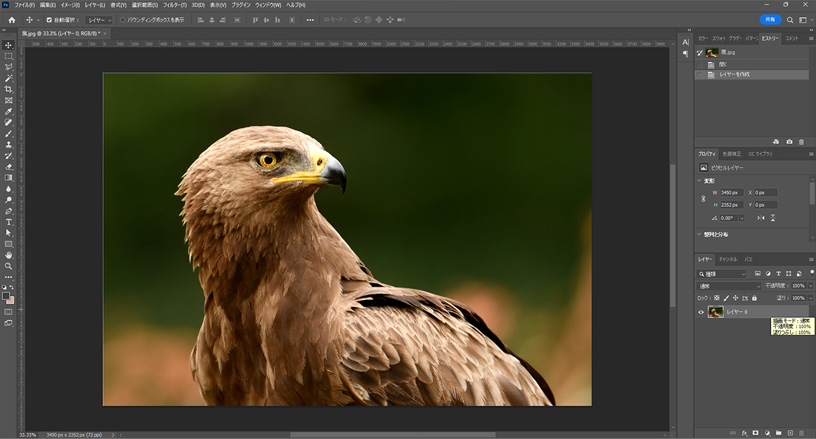The height and width of the screenshot is (439, 816).
Task: Open Edit Toolbar three-dots icon
Action: 8,277
